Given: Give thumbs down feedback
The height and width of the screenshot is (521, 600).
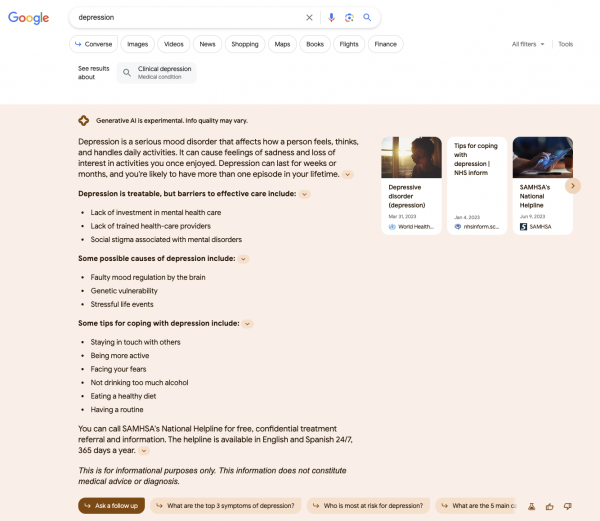Looking at the screenshot, I should point(567,506).
